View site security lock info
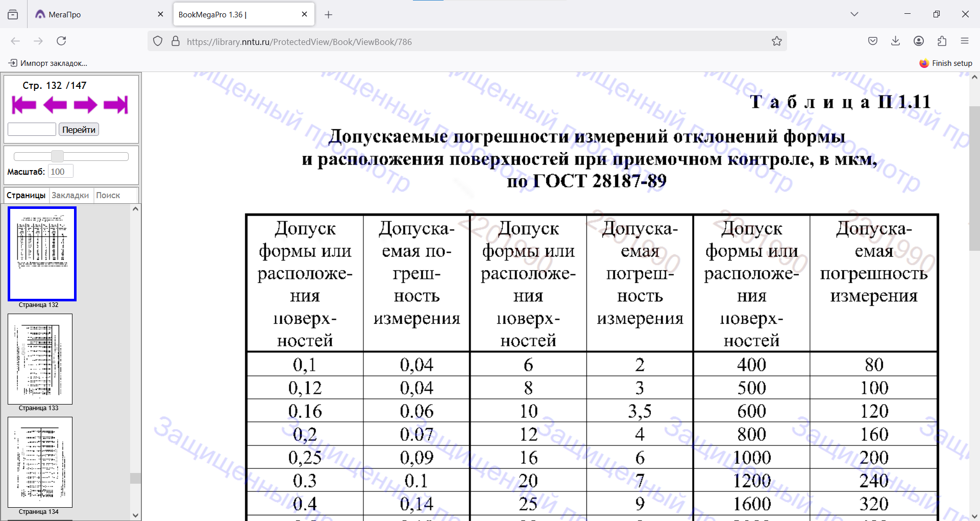The height and width of the screenshot is (521, 980). (x=176, y=41)
